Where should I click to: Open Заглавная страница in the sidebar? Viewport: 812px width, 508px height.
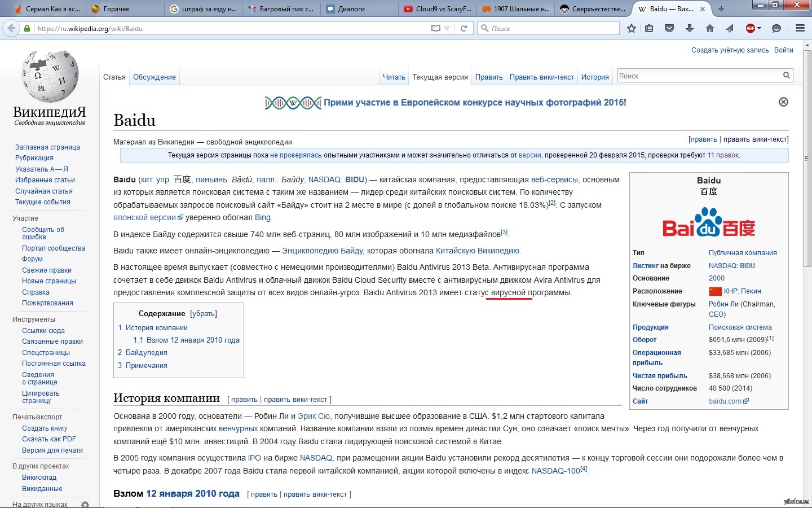(47, 147)
